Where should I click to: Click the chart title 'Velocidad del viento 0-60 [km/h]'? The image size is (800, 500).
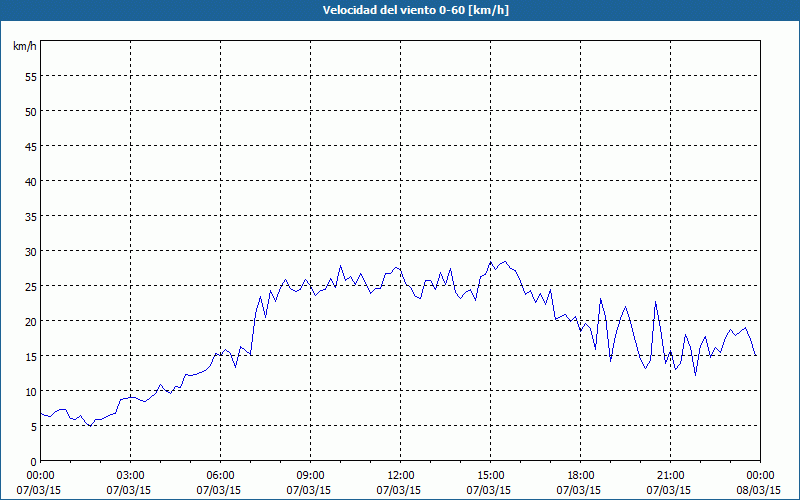(x=415, y=10)
